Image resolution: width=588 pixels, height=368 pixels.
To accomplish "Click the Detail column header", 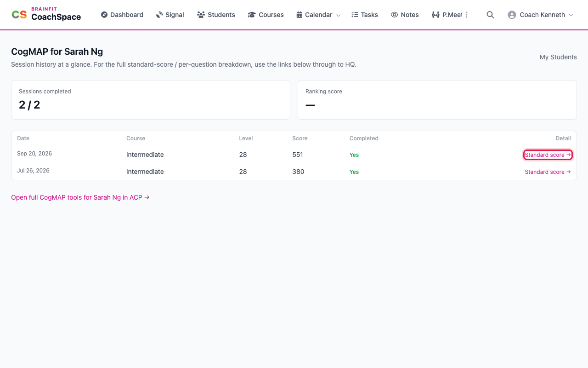I will (x=563, y=138).
